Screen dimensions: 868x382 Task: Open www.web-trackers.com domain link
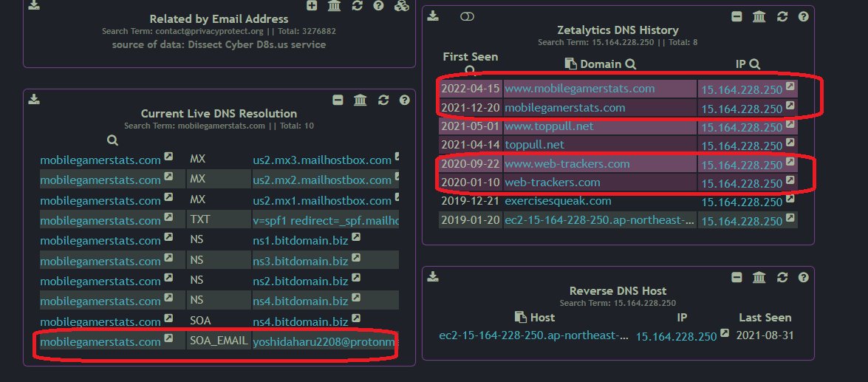[x=567, y=164]
